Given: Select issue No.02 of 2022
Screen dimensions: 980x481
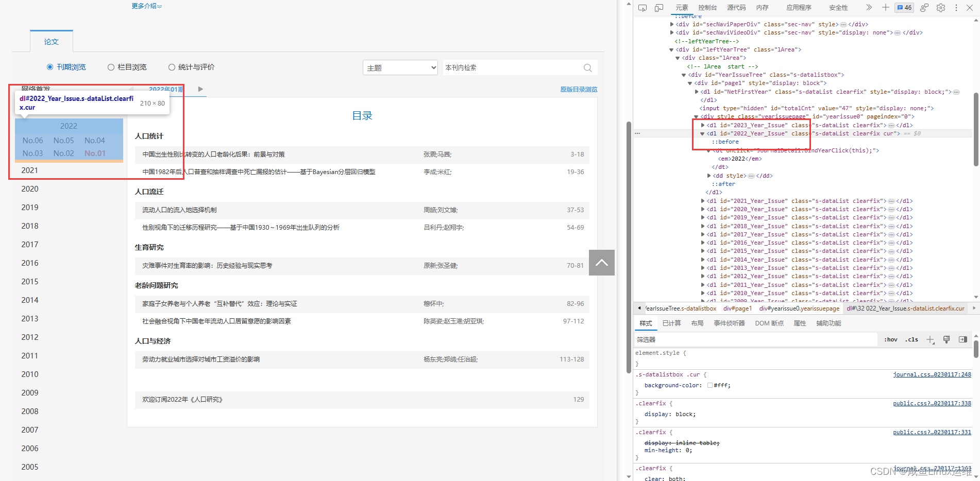Looking at the screenshot, I should click(63, 153).
